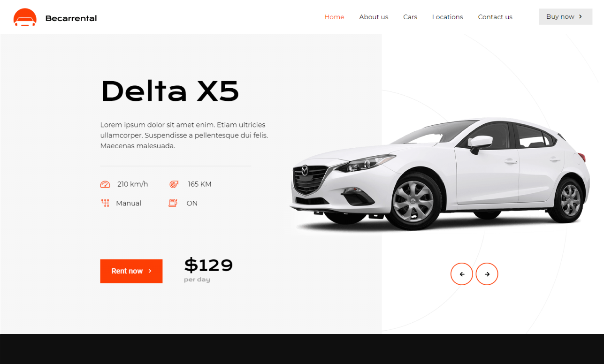Click the Delta X5 heading

[170, 91]
